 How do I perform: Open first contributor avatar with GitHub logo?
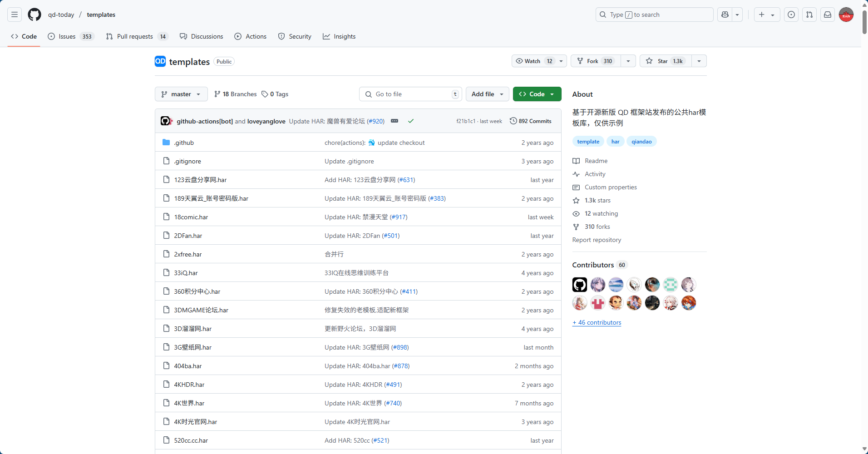point(580,285)
